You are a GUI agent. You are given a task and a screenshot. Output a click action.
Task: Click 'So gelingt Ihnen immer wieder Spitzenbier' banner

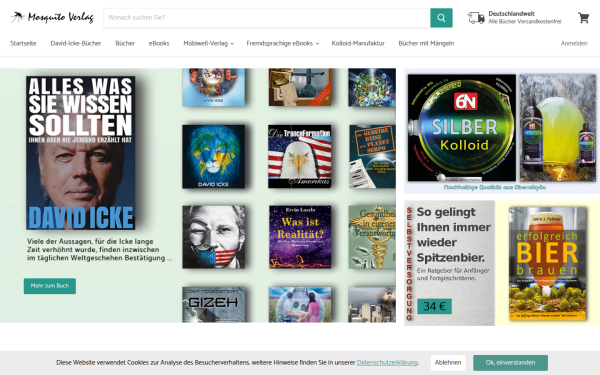[x=449, y=263]
